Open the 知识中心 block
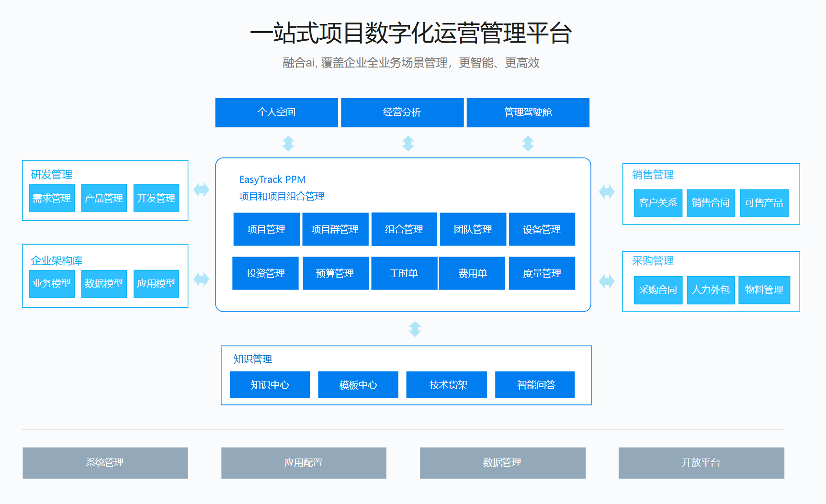 pyautogui.click(x=270, y=385)
